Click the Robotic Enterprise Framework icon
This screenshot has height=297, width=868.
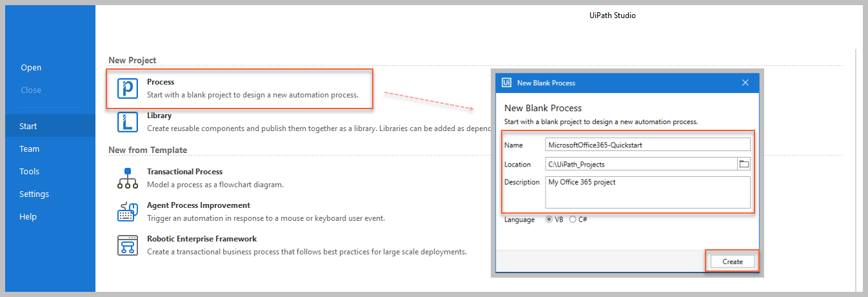(128, 245)
